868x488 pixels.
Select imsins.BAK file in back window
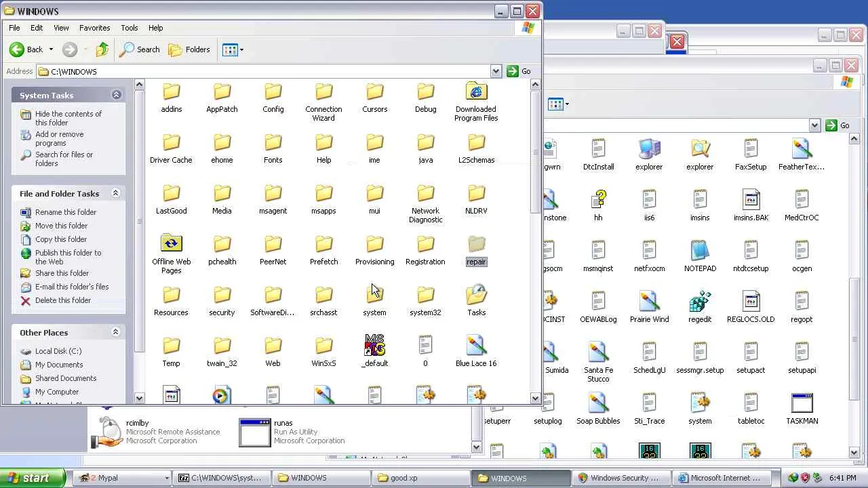[751, 201]
